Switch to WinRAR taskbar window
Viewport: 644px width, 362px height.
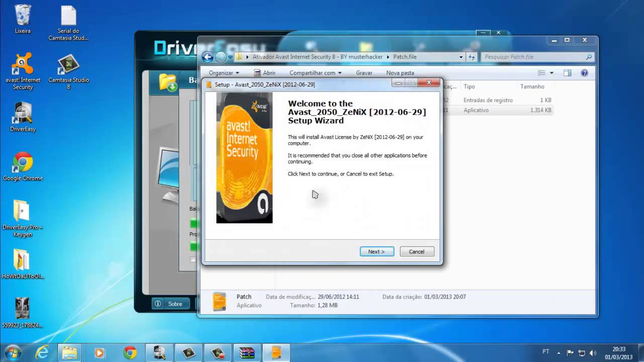pos(247,352)
